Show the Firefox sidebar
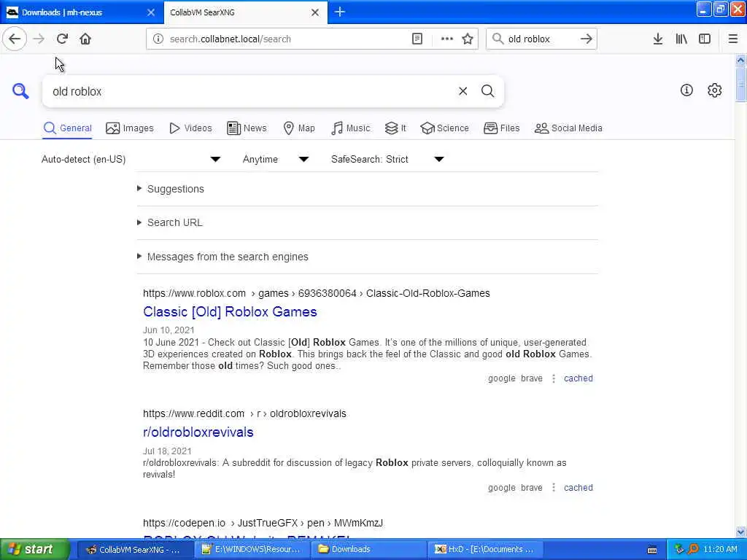 (705, 39)
